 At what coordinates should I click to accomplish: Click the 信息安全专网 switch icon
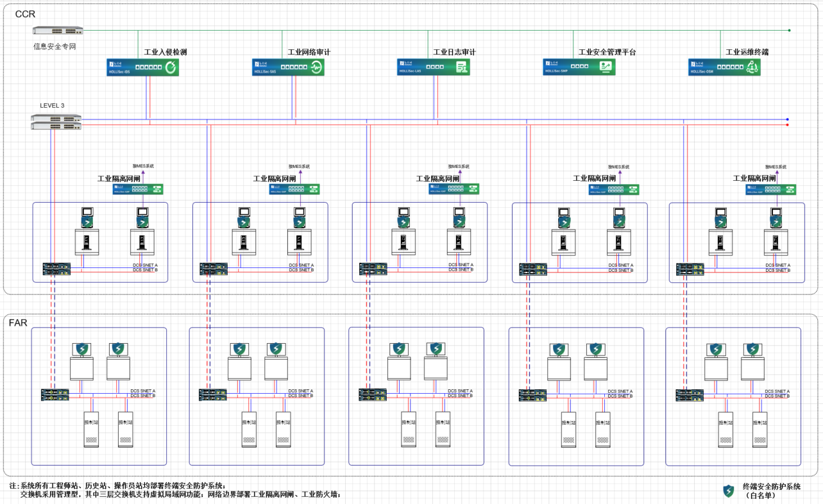(58, 31)
